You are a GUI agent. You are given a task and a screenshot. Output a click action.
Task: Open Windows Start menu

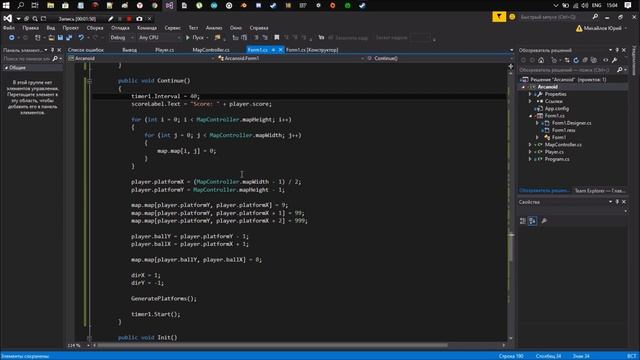click(x=6, y=5)
